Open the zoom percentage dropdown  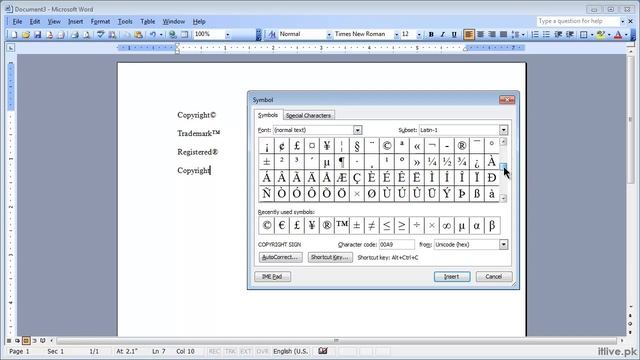(227, 35)
